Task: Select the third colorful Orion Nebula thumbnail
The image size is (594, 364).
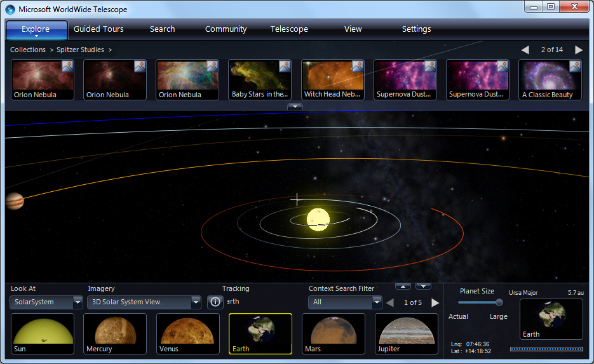Action: point(187,79)
